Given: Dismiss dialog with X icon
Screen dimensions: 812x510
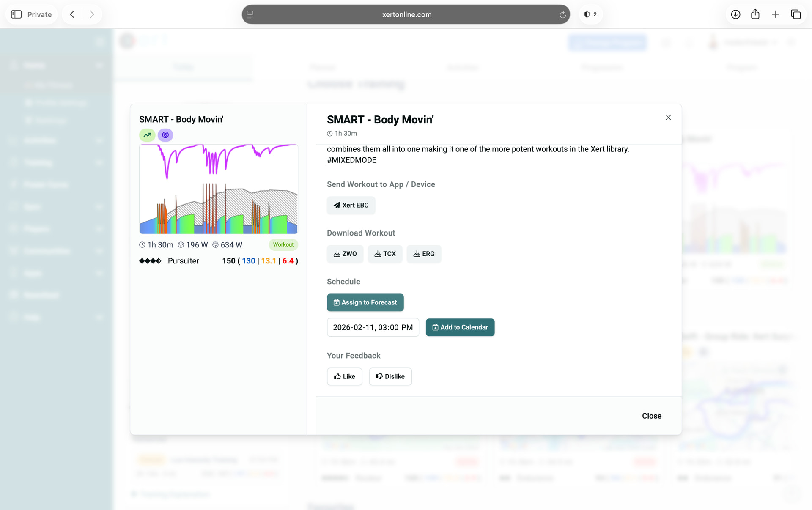Looking at the screenshot, I should pos(668,118).
